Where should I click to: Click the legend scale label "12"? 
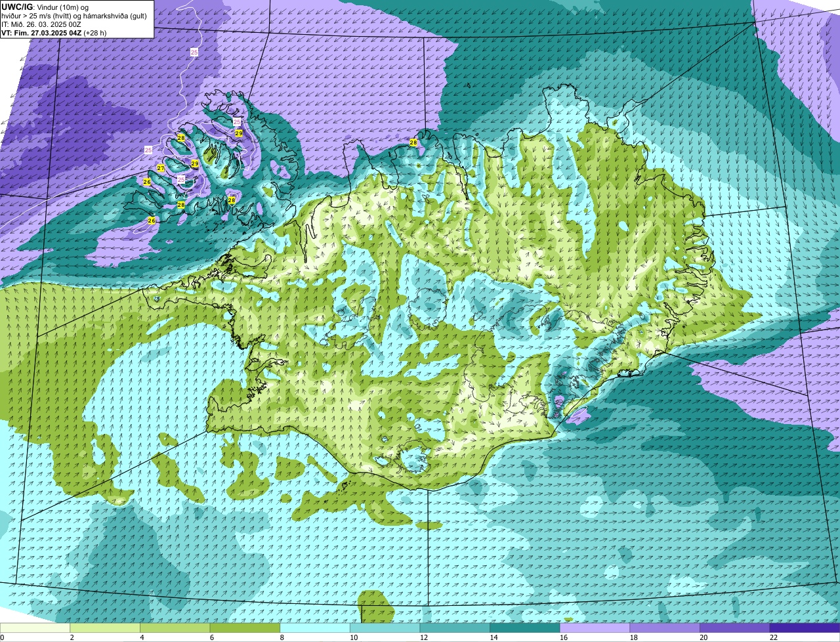click(x=423, y=637)
